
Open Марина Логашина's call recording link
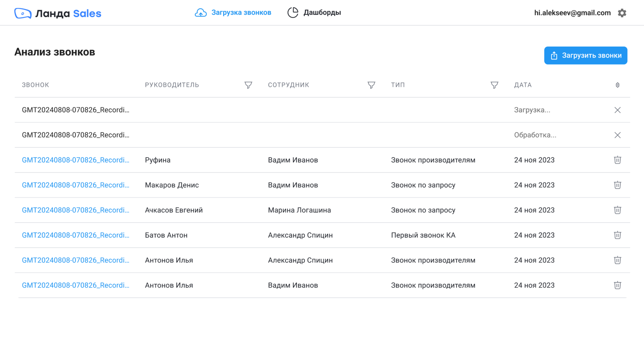coord(76,210)
